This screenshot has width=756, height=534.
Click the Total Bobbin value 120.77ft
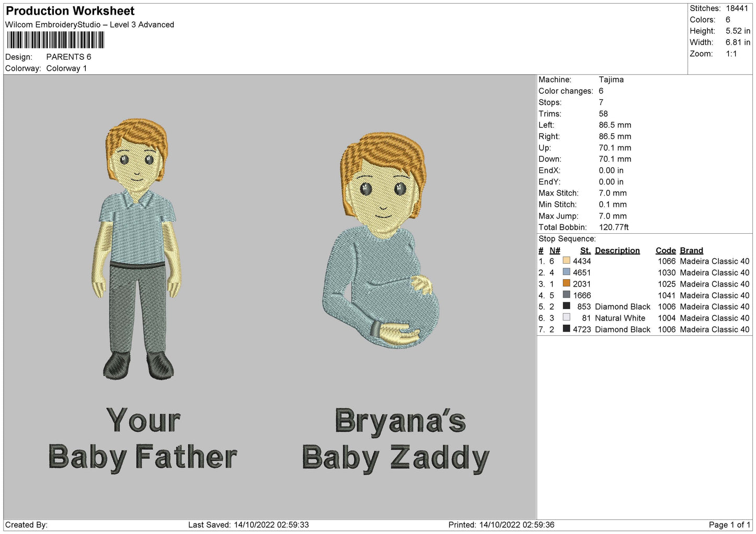point(614,227)
